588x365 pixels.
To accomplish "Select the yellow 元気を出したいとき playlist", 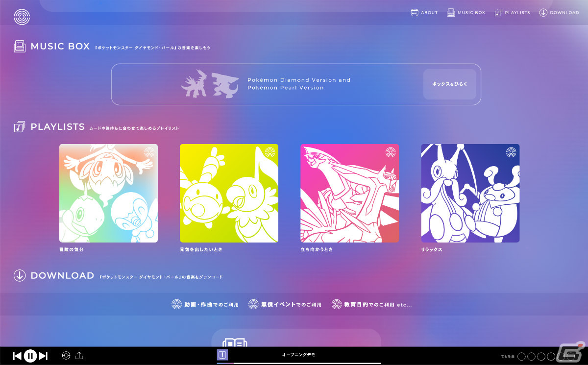I will [x=229, y=193].
